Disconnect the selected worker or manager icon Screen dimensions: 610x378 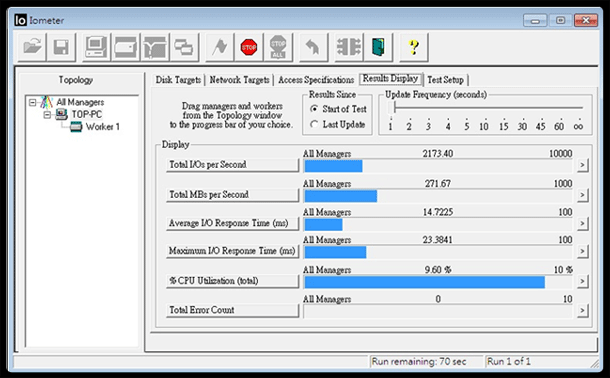[349, 47]
